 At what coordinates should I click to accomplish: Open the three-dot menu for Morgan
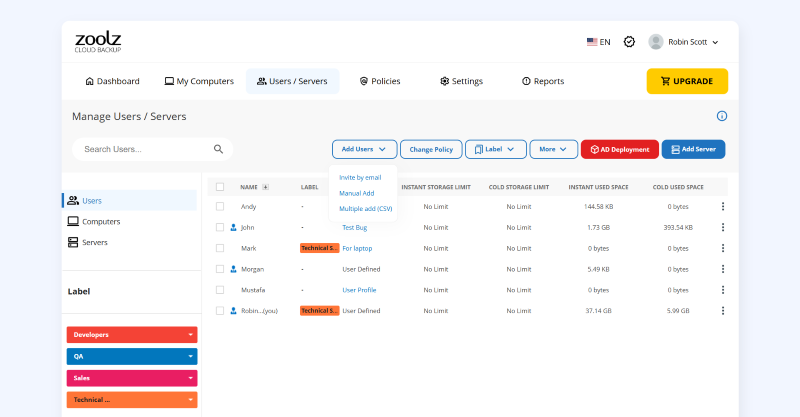click(722, 269)
